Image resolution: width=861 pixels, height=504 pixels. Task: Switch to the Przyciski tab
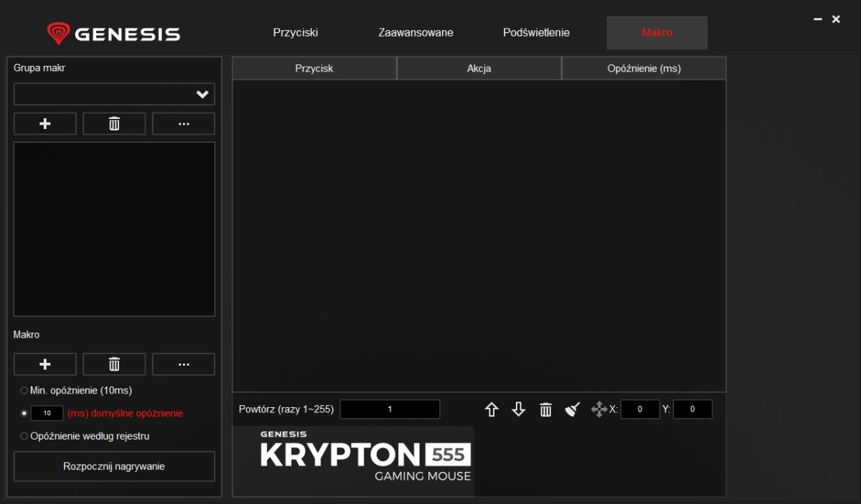tap(296, 33)
